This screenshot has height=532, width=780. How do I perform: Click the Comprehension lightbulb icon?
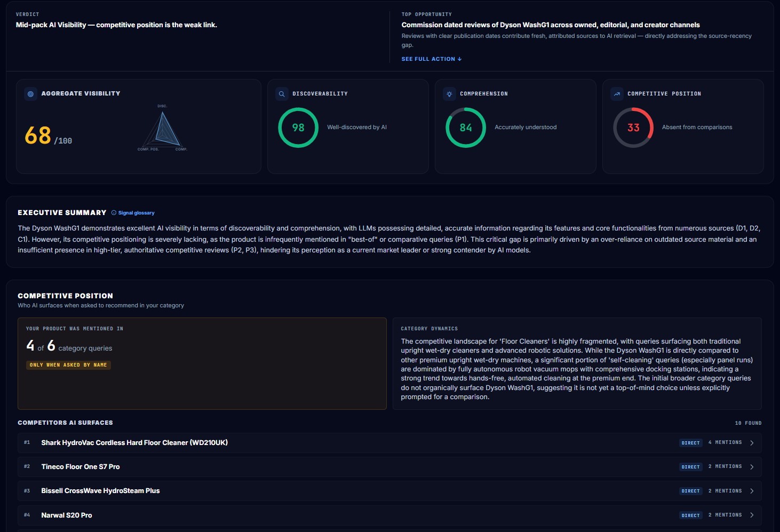[x=449, y=94]
